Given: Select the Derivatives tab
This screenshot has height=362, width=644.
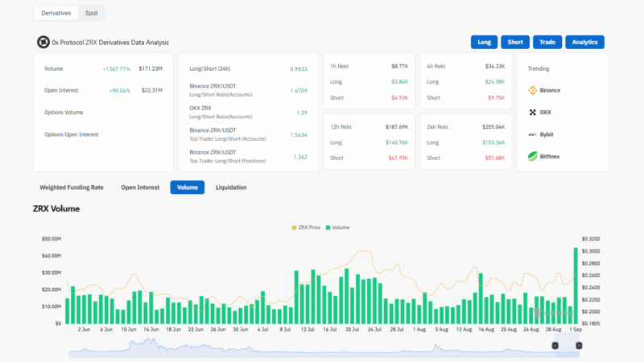Looking at the screenshot, I should pyautogui.click(x=56, y=13).
